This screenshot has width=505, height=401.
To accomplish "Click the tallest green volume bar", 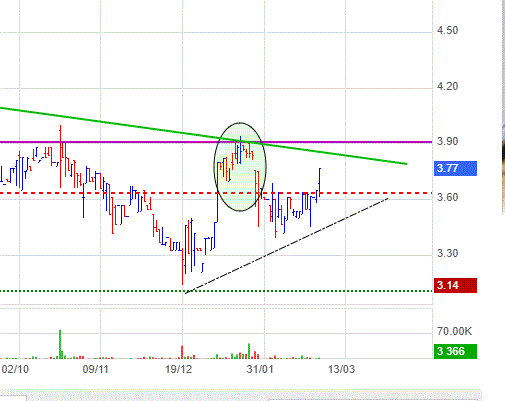I will [60, 344].
